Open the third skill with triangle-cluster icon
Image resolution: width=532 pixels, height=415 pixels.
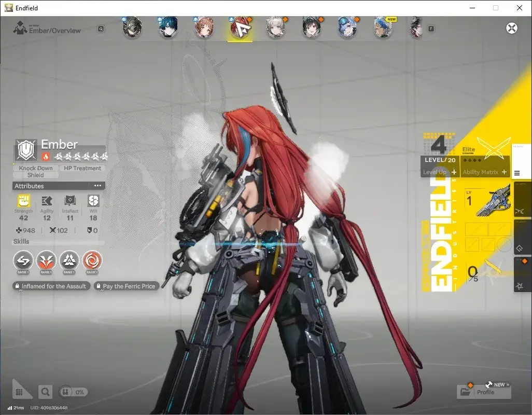69,260
